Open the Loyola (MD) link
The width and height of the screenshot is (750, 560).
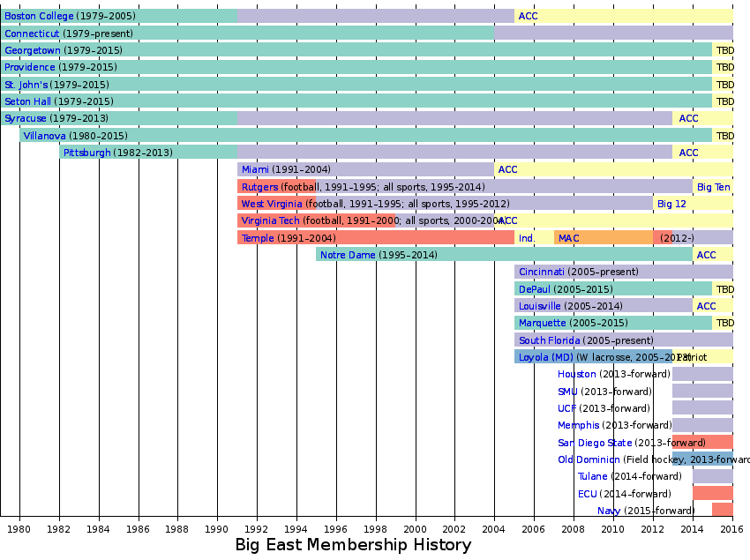546,357
